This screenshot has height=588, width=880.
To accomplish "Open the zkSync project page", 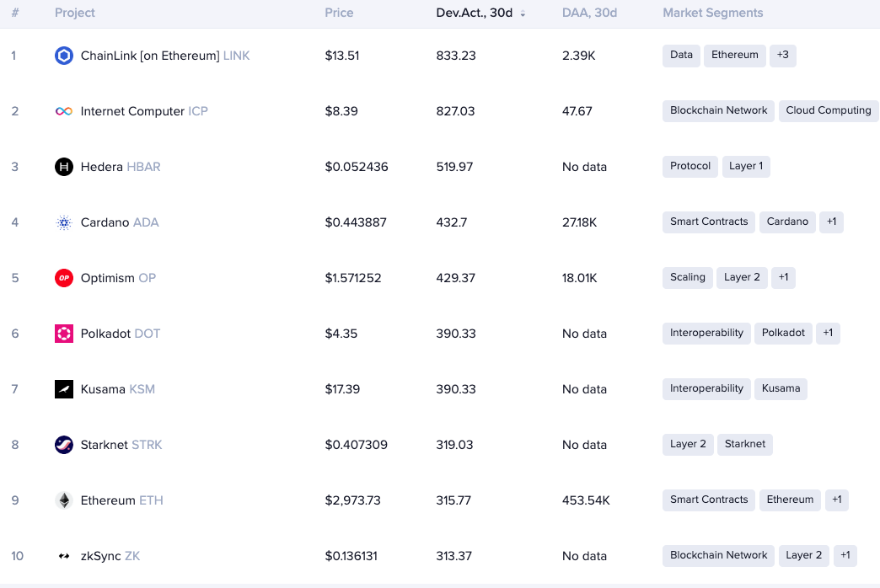I will click(x=110, y=556).
